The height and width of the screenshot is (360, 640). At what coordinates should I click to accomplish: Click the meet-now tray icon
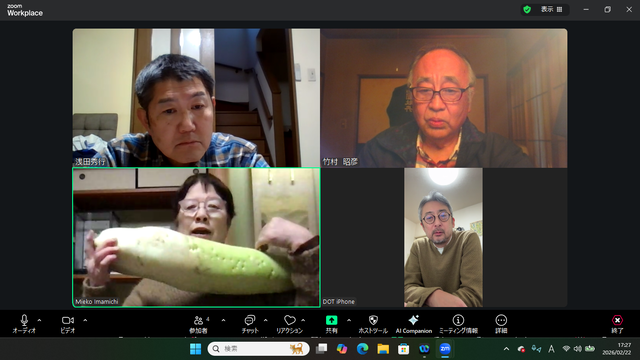(536, 349)
